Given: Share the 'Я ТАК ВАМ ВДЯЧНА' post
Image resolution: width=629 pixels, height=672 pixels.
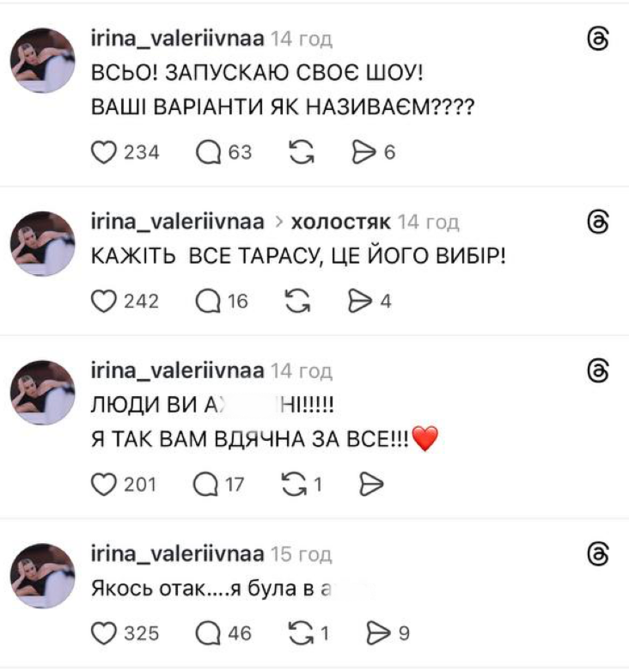Looking at the screenshot, I should (369, 485).
